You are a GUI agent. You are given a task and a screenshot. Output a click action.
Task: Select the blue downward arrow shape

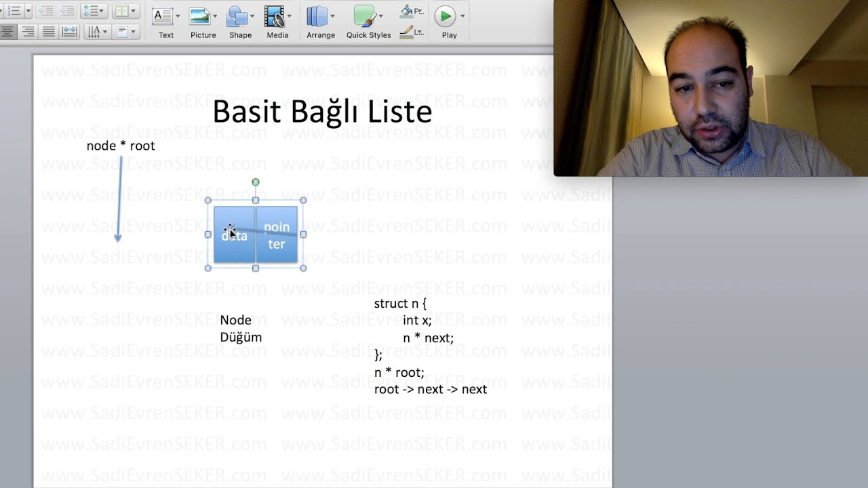click(x=119, y=199)
